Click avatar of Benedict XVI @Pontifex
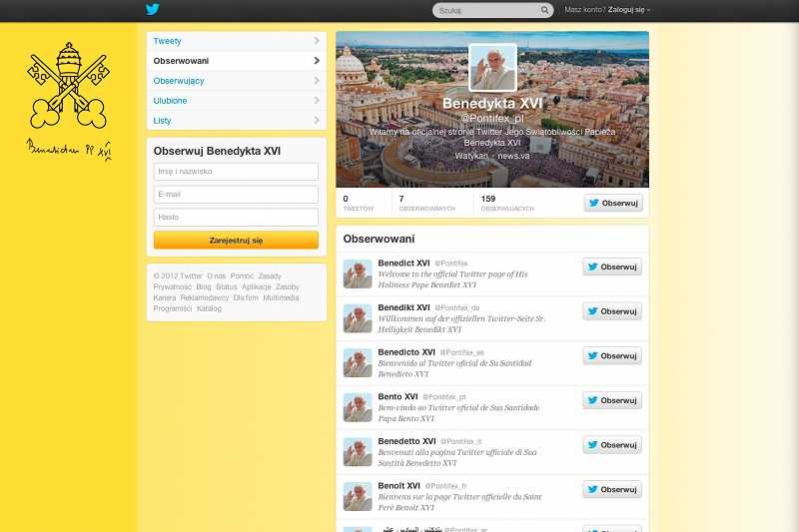Image resolution: width=799 pixels, height=532 pixels. [358, 273]
